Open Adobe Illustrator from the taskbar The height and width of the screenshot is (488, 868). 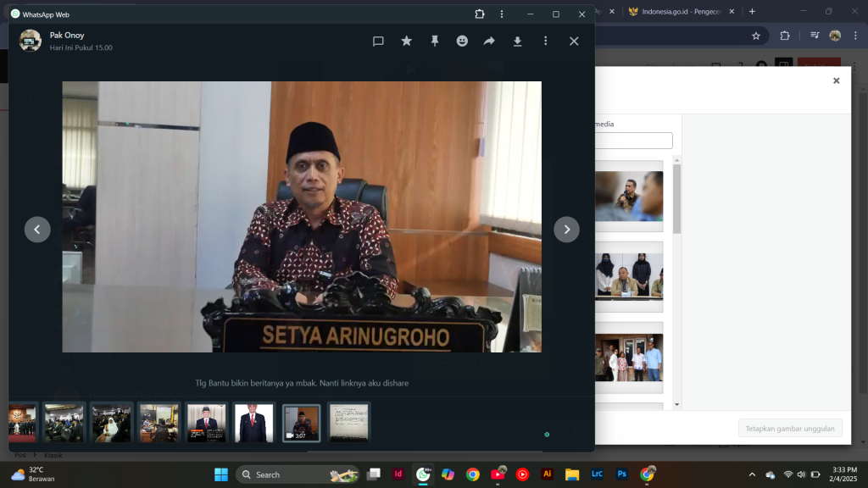click(x=547, y=474)
